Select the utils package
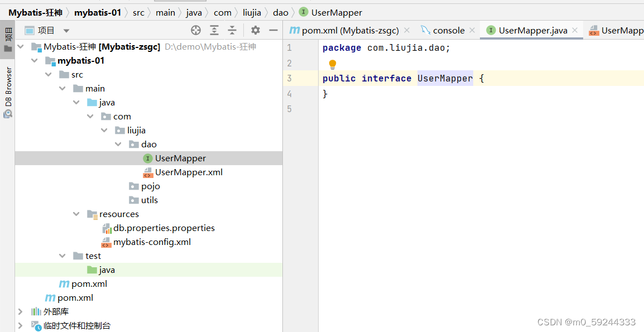Screen dimensions: 644x332 148,200
